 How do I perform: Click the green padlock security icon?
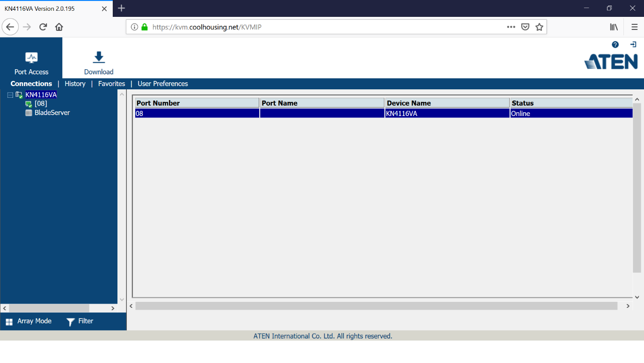point(144,27)
